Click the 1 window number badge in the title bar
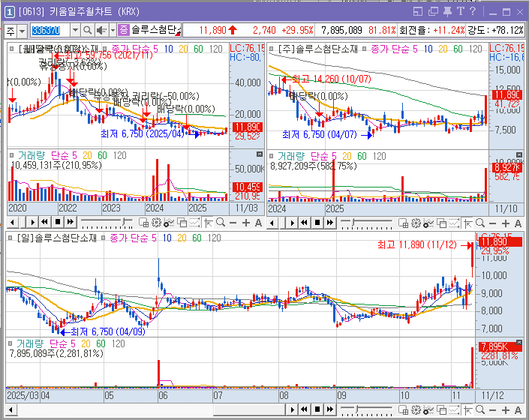 click(x=10, y=12)
